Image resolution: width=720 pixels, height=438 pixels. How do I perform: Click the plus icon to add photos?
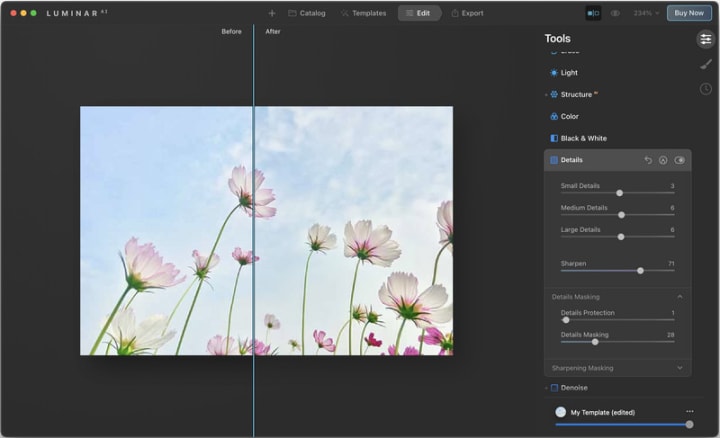pos(272,13)
